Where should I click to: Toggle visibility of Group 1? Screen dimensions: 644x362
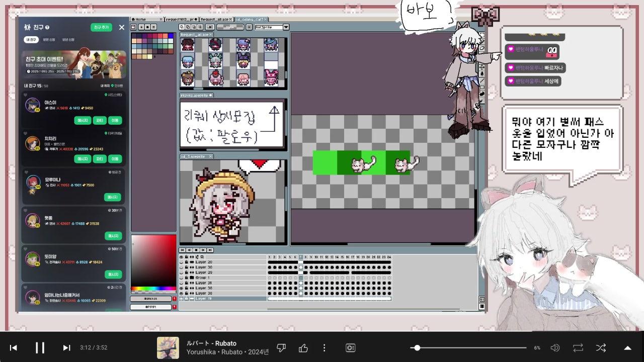coord(182,278)
